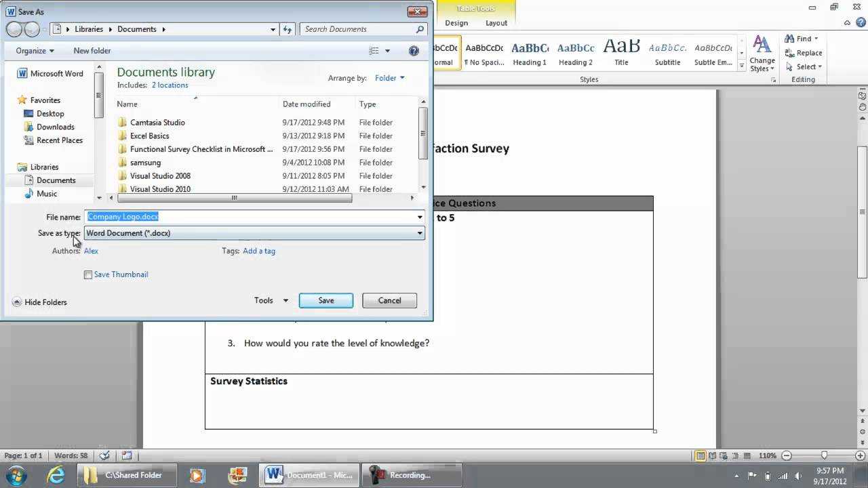Open the Find tool in Editing group
868x488 pixels.
800,39
